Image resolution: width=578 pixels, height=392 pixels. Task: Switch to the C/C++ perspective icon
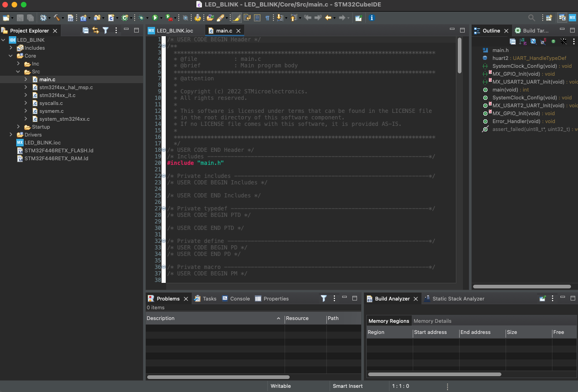562,18
